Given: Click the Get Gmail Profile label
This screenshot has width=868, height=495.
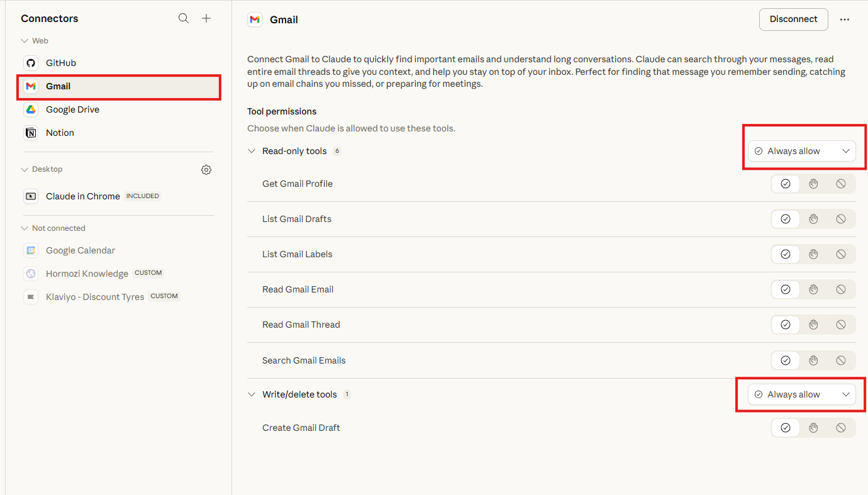Looking at the screenshot, I should point(298,184).
